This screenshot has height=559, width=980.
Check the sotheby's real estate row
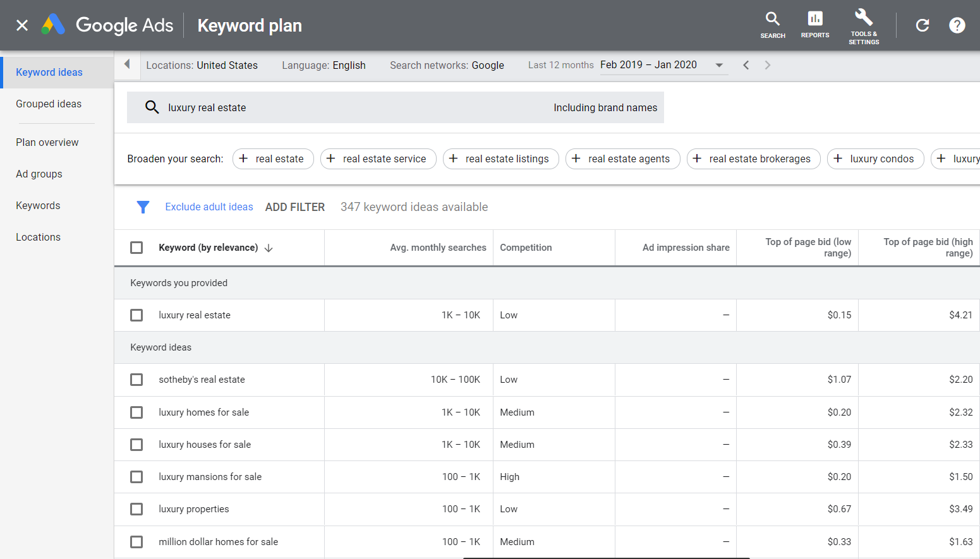[136, 380]
